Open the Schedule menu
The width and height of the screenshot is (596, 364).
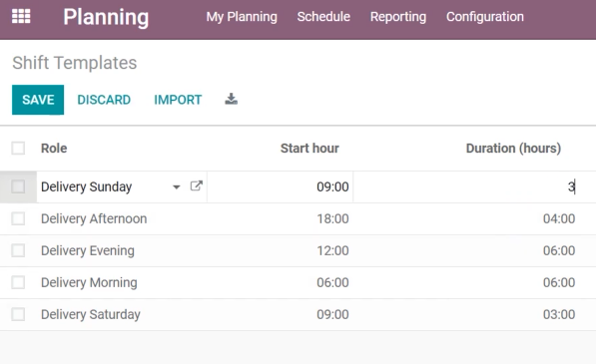click(323, 17)
